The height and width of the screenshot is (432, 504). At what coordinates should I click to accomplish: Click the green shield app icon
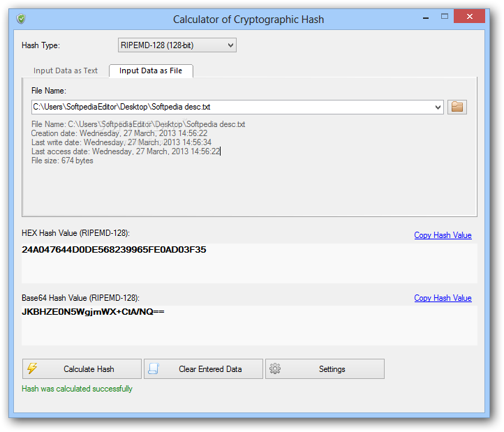point(21,19)
